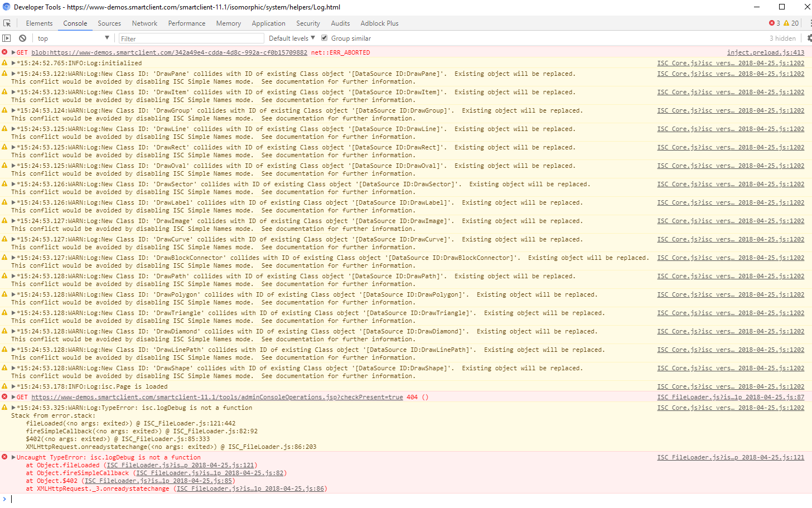The height and width of the screenshot is (508, 812).
Task: Open ISC_FileLoader js:85 link in stack trace
Action: pos(158,481)
